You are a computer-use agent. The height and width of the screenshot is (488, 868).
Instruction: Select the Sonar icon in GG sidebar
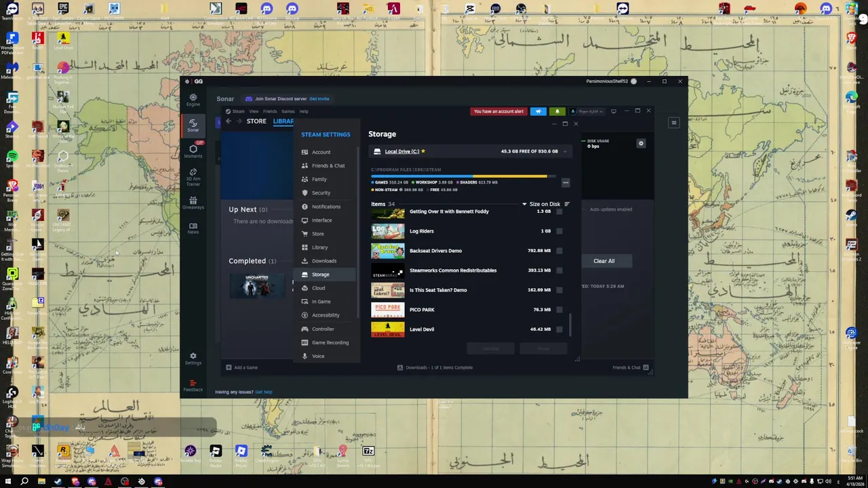click(x=193, y=125)
